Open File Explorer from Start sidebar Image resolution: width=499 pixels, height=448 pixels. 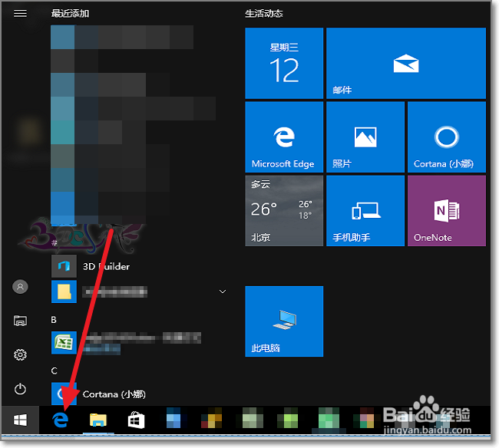click(20, 321)
